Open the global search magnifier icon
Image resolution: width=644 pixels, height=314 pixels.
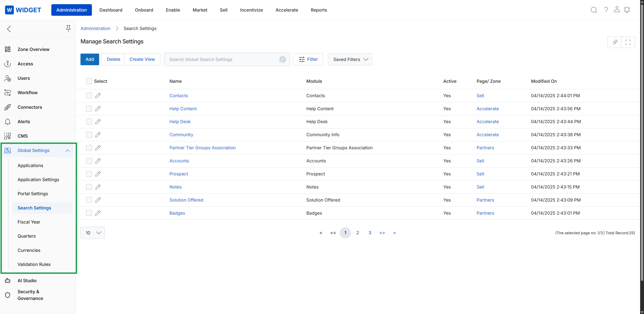coord(594,10)
